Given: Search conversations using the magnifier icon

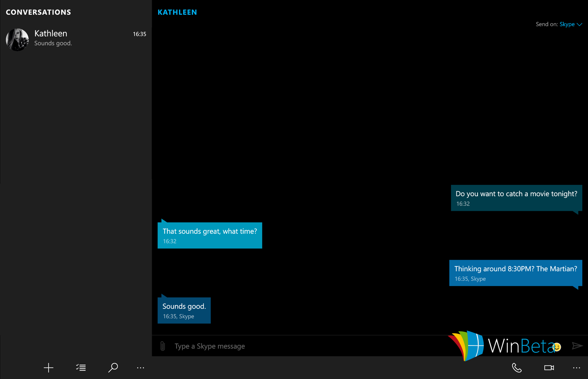Looking at the screenshot, I should (x=113, y=368).
